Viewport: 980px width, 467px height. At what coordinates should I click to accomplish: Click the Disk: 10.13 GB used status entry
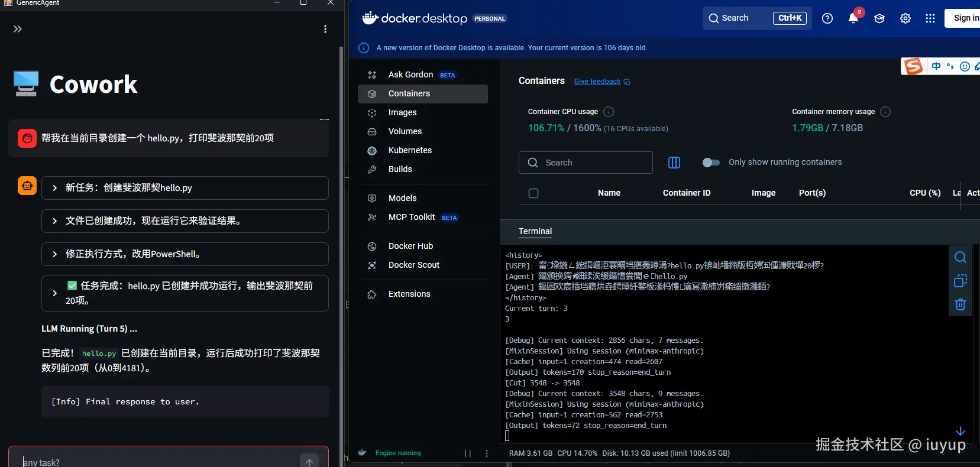pos(666,453)
